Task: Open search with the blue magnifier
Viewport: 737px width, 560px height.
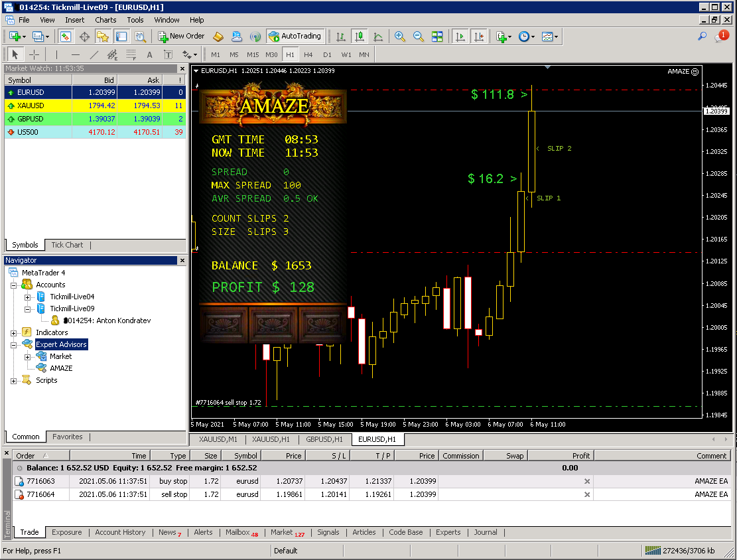Action: 703,36
